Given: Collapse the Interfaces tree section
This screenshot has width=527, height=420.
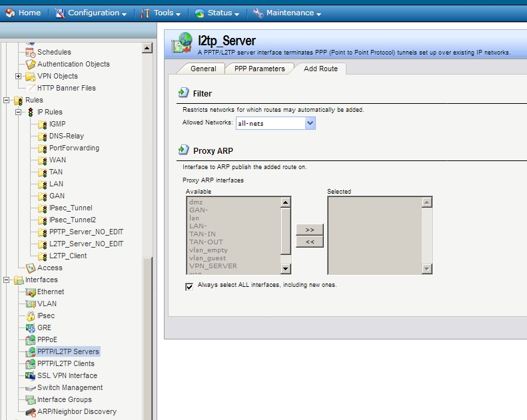Looking at the screenshot, I should [7, 280].
